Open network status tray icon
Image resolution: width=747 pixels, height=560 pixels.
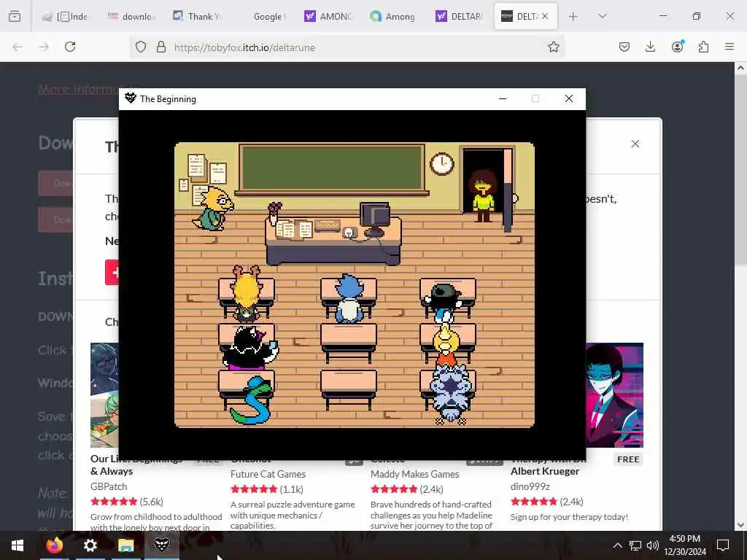pos(635,545)
